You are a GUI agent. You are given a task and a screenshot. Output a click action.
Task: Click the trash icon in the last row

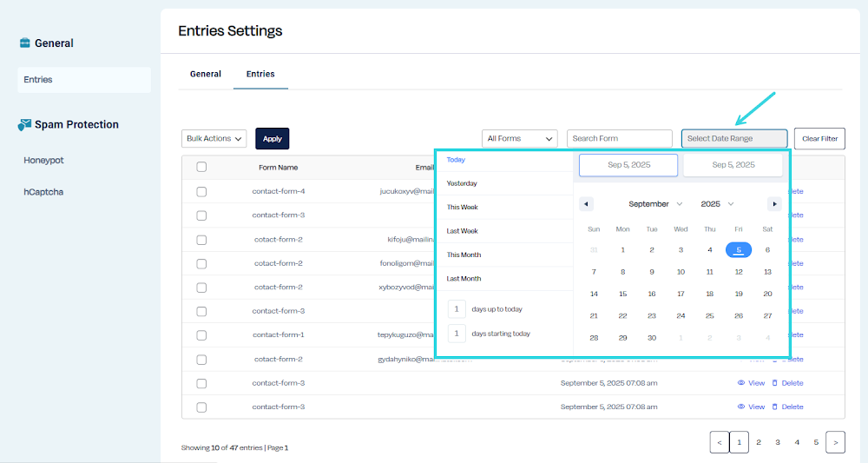click(775, 407)
